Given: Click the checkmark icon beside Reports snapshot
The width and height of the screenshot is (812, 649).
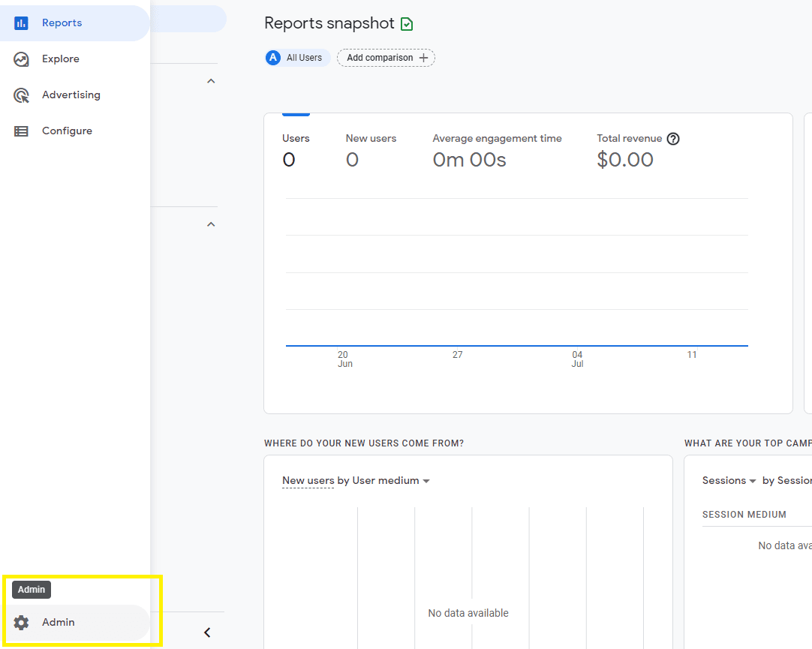Looking at the screenshot, I should click(x=406, y=23).
